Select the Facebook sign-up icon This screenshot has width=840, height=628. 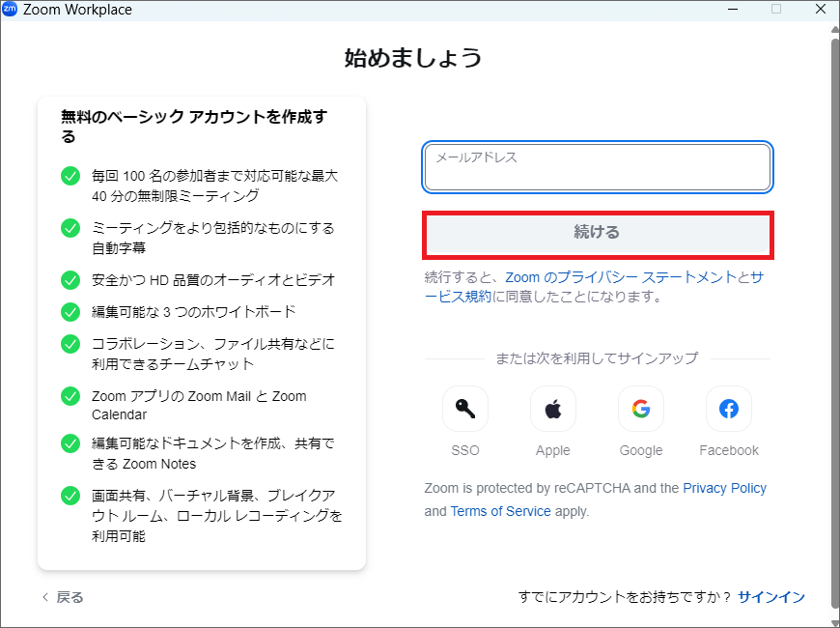pyautogui.click(x=729, y=409)
